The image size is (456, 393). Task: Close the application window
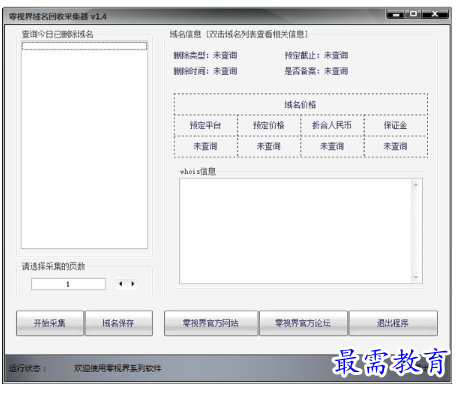click(435, 14)
